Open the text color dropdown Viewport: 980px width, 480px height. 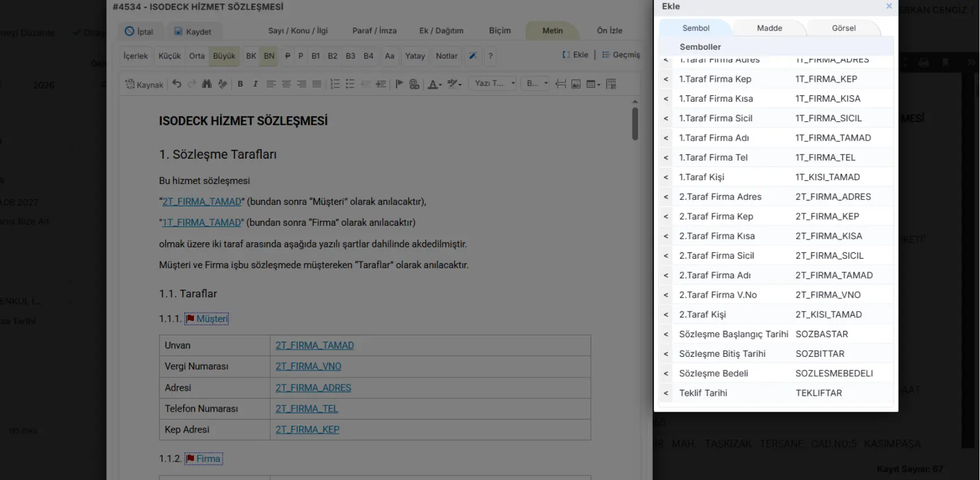[x=435, y=84]
